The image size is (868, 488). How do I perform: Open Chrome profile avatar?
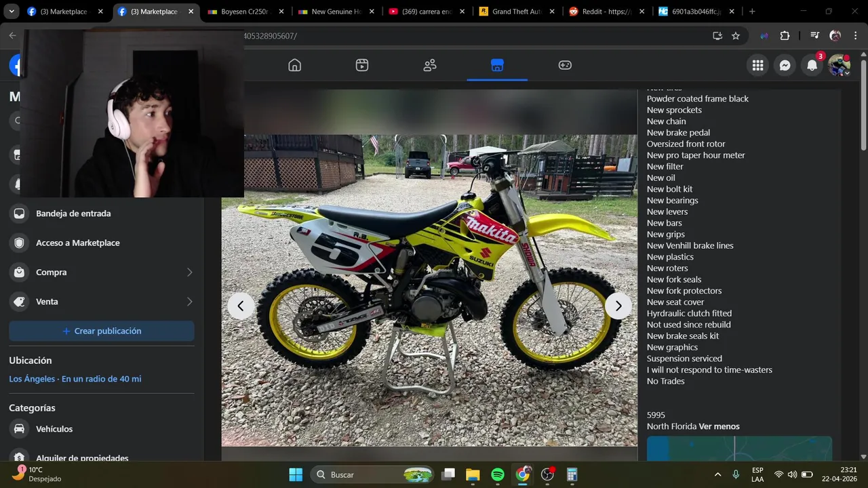pos(835,36)
